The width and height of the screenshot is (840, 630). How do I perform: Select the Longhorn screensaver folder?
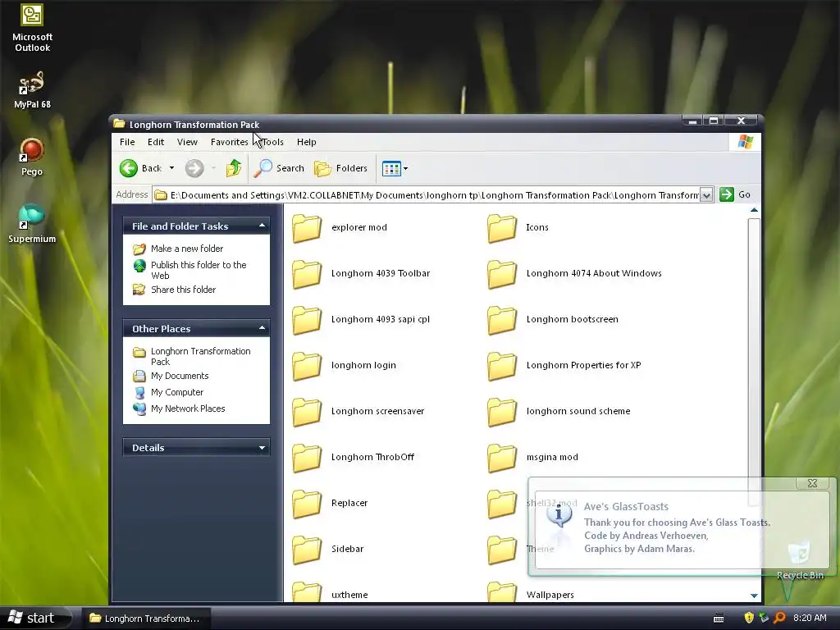point(358,412)
